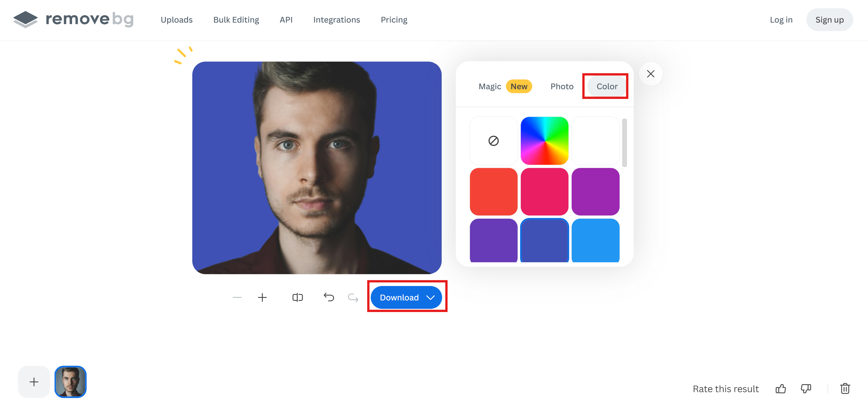Select the pink background swatch

[x=545, y=191]
